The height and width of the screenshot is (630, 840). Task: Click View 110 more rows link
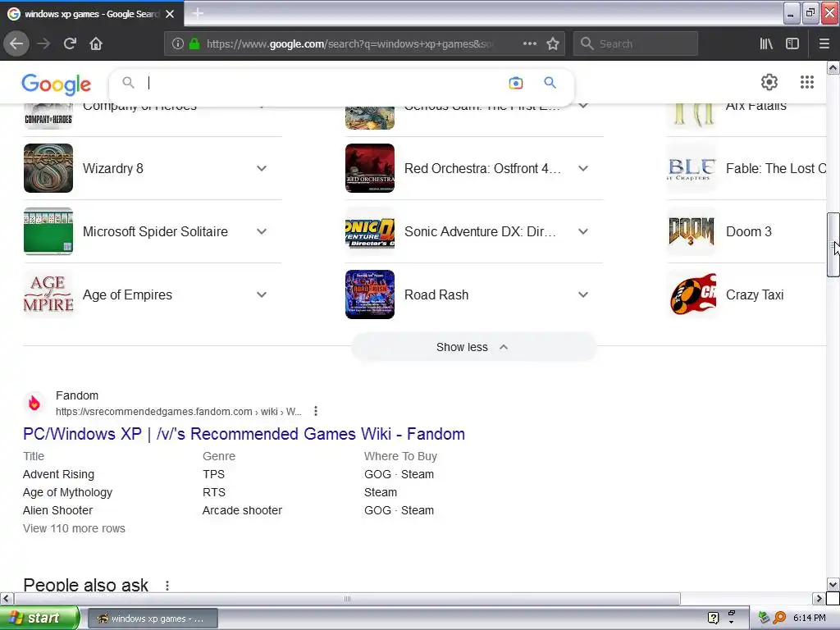[74, 528]
